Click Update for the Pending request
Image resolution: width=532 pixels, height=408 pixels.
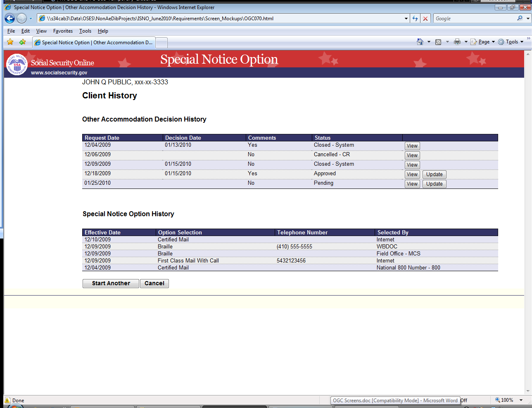tap(434, 184)
